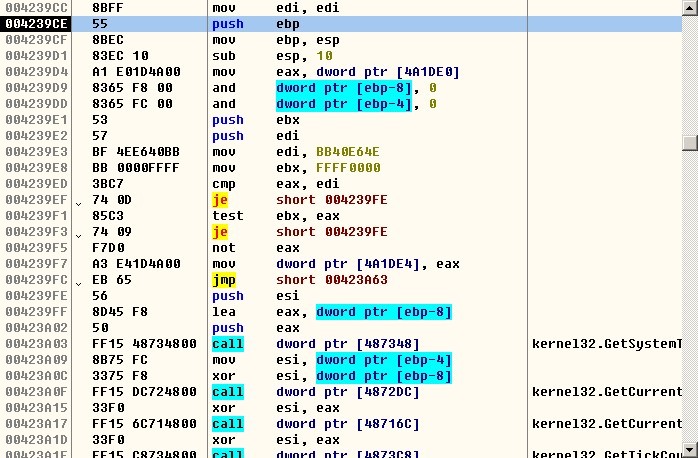
Task: Select the operand 'eax, dword ptr [4A1DE0]'
Action: (368, 72)
